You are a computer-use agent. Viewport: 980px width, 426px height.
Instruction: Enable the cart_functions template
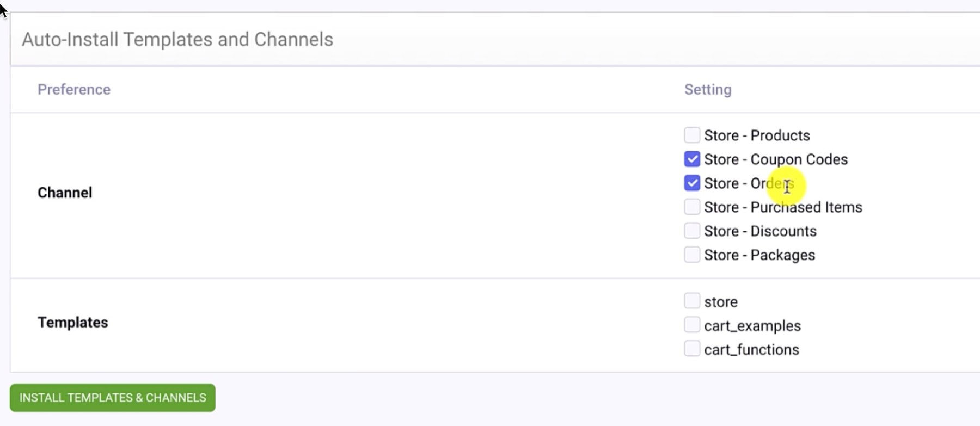[x=691, y=348]
